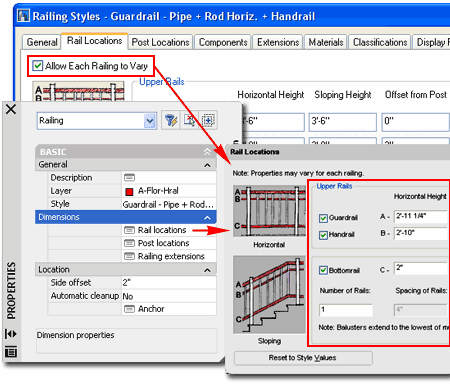Open the Anchor worksheet icon
Image resolution: width=450 pixels, height=385 pixels.
(x=129, y=309)
